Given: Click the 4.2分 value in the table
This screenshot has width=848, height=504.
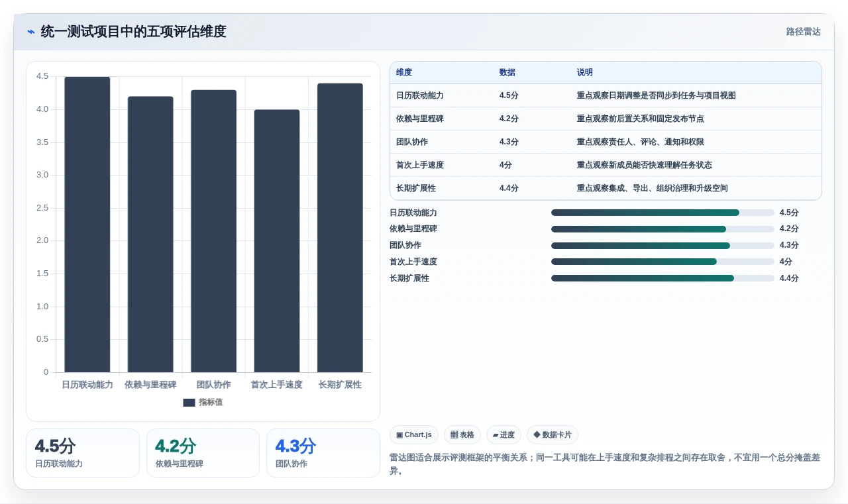Looking at the screenshot, I should coord(509,119).
